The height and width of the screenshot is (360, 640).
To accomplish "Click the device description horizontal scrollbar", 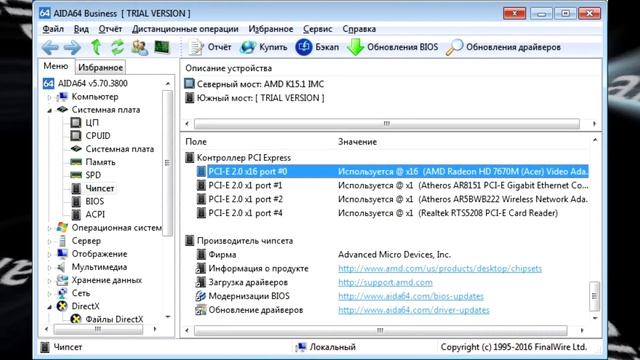I will (387, 124).
